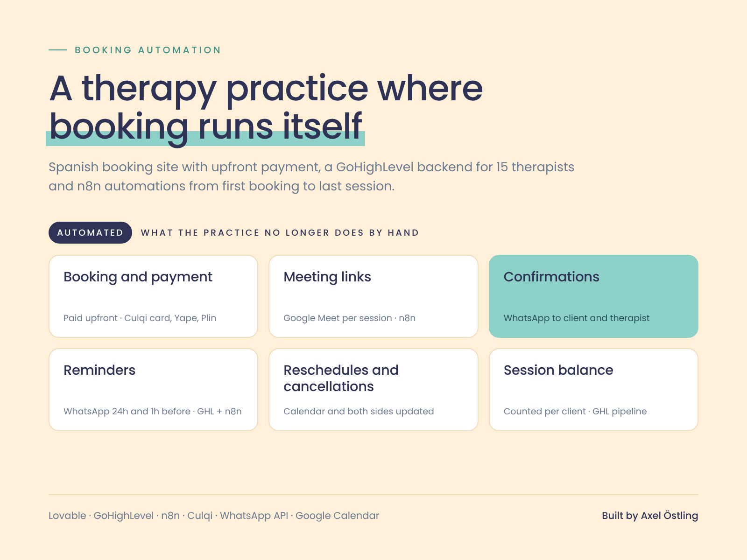Viewport: 747px width, 560px height.
Task: Click "GoHighLevel" in the footer tool list
Action: point(124,516)
